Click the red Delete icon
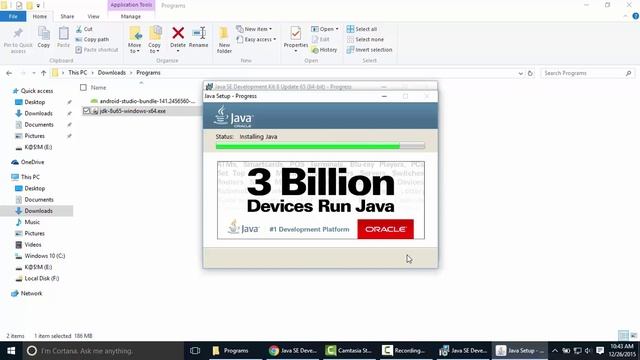This screenshot has height=360, width=640. click(178, 33)
